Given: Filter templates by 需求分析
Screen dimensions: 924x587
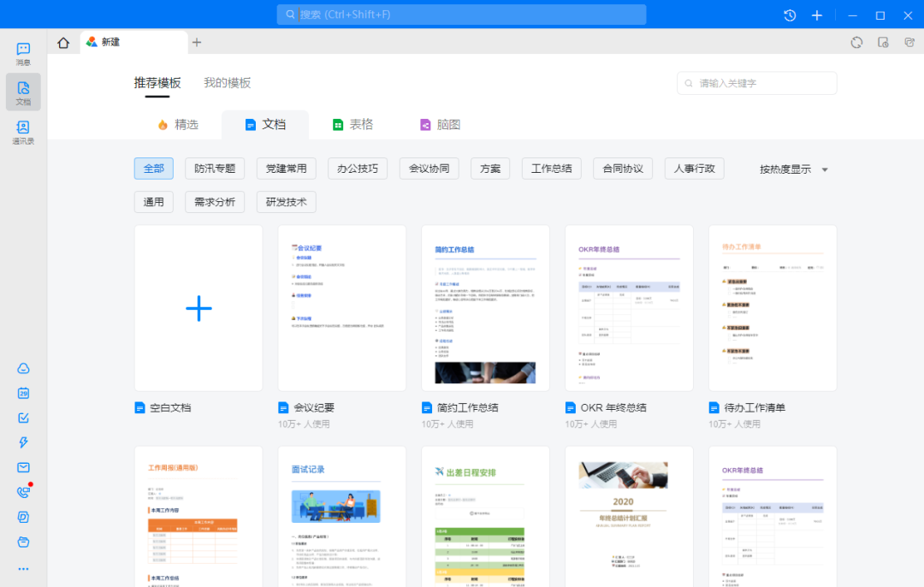Looking at the screenshot, I should 215,202.
